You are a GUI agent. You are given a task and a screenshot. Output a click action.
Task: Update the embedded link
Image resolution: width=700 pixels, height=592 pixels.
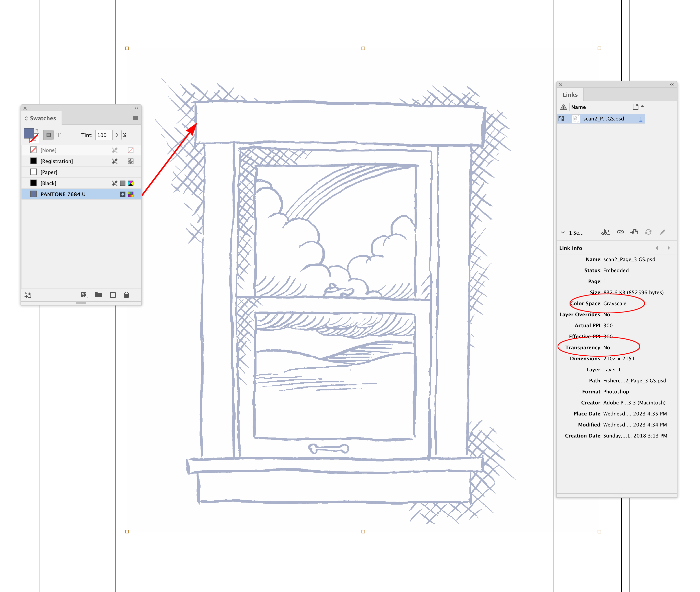(648, 232)
